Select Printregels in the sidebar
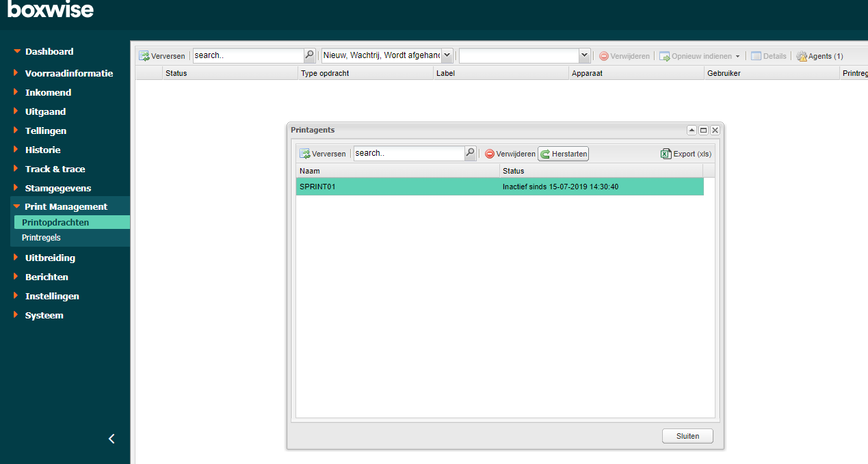This screenshot has width=868, height=464. 41,238
